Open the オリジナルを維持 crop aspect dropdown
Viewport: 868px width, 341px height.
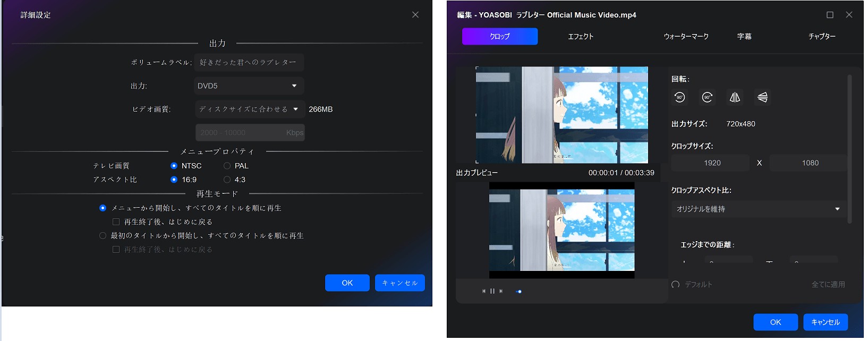(758, 209)
